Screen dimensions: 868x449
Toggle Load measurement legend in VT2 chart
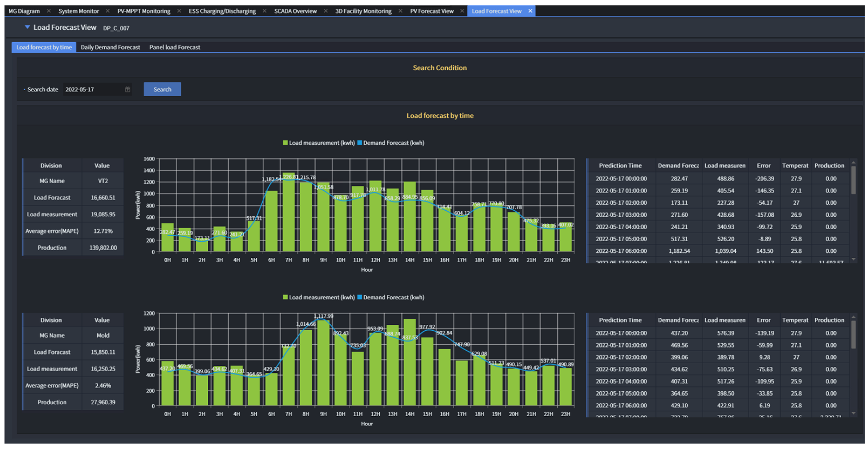click(285, 143)
